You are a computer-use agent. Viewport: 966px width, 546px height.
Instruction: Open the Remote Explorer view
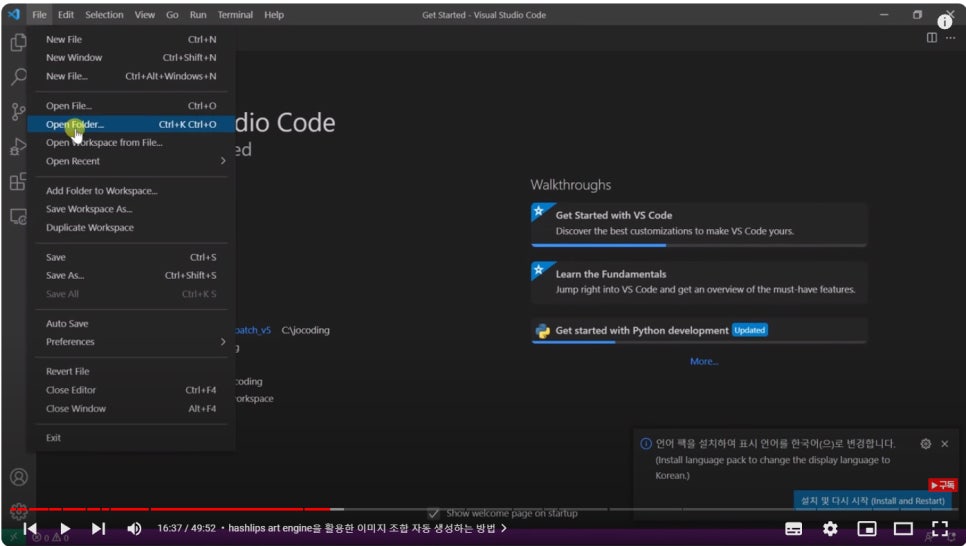(18, 217)
